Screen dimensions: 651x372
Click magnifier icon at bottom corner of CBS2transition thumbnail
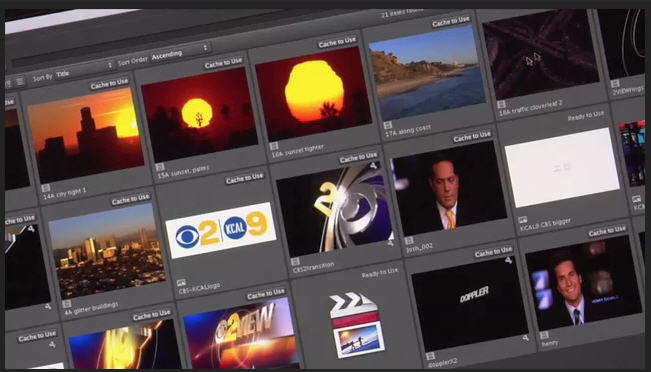click(x=390, y=244)
